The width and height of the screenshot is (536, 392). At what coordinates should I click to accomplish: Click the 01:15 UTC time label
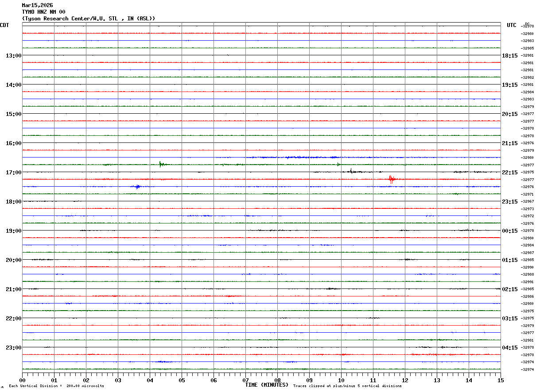(x=510, y=260)
